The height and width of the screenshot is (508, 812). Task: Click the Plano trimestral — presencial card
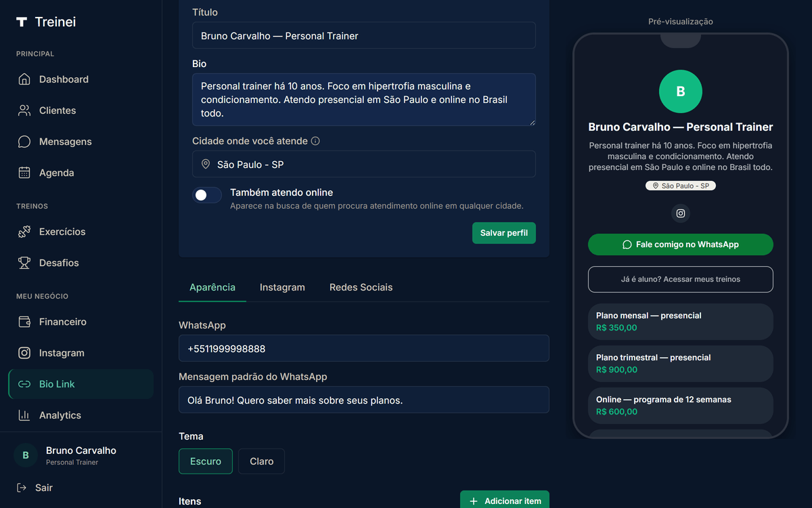point(681,364)
